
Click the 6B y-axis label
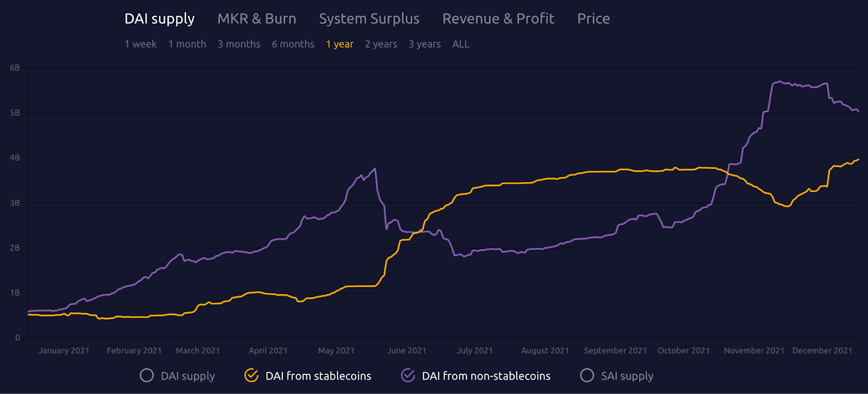[x=15, y=68]
